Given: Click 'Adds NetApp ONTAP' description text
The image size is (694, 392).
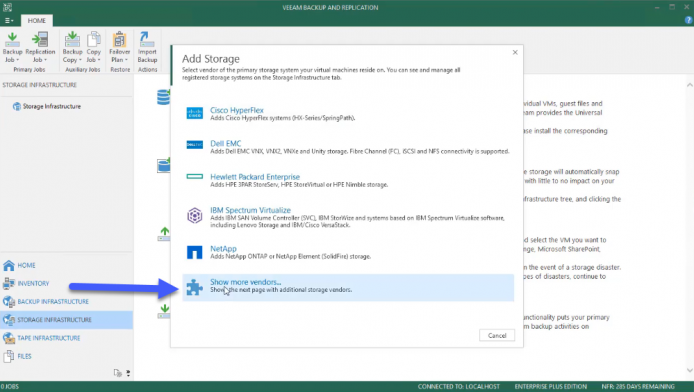Looking at the screenshot, I should click(x=290, y=256).
